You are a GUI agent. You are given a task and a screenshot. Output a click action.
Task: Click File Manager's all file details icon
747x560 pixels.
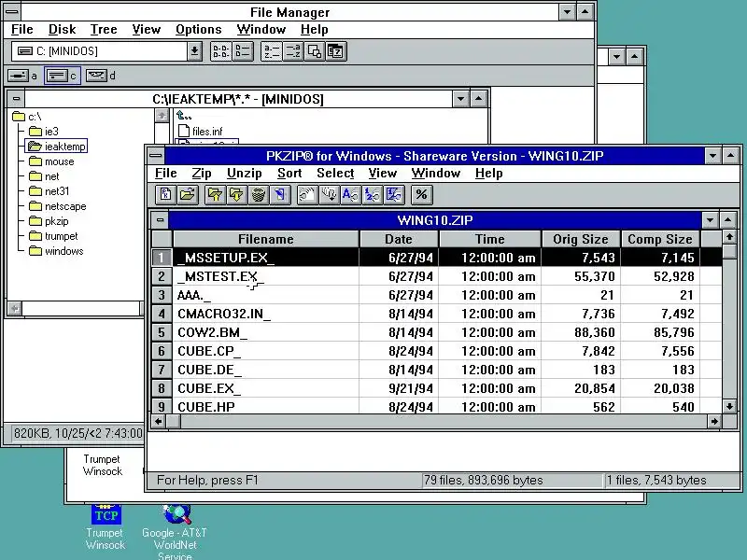(x=243, y=51)
